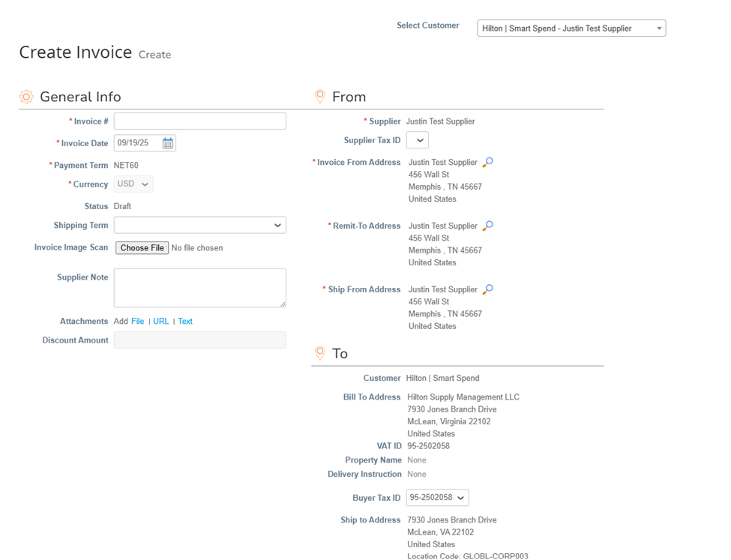
Task: Click the To section location pin
Action: click(320, 353)
